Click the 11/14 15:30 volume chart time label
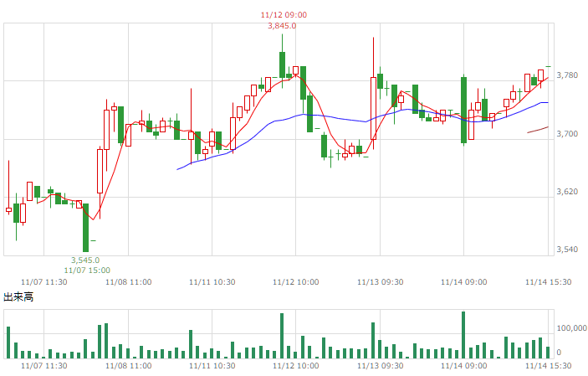 548,365
